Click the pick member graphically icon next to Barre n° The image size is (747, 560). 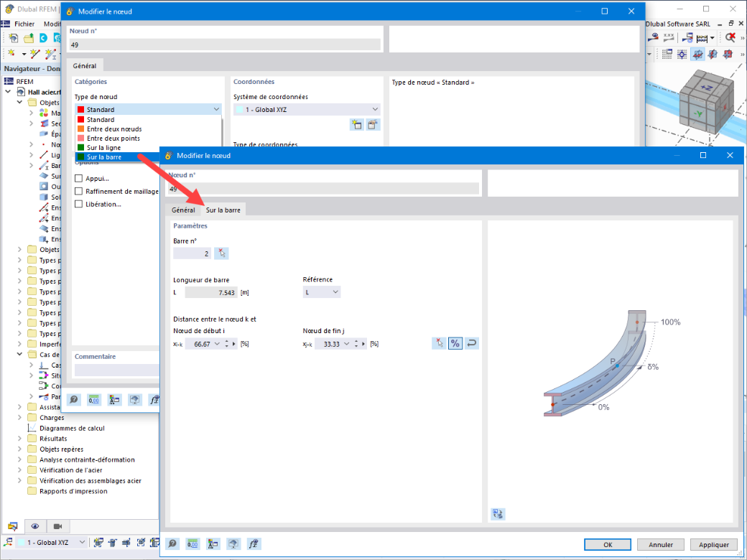point(221,253)
